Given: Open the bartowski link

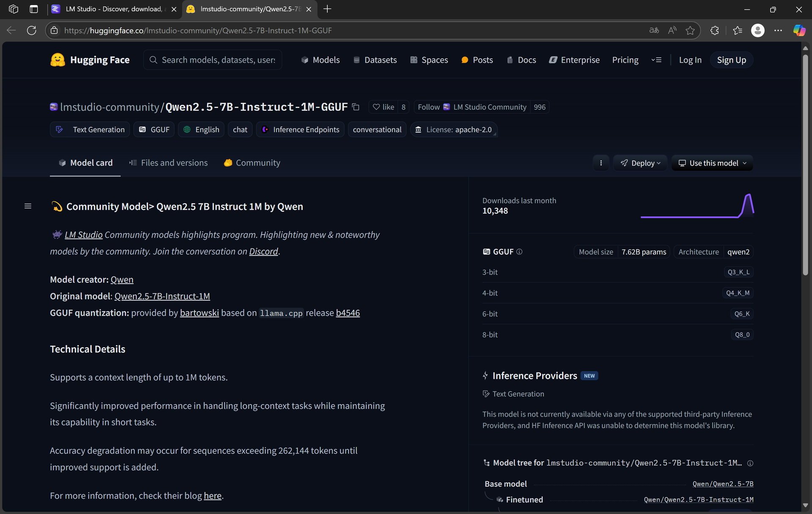Looking at the screenshot, I should click(200, 313).
